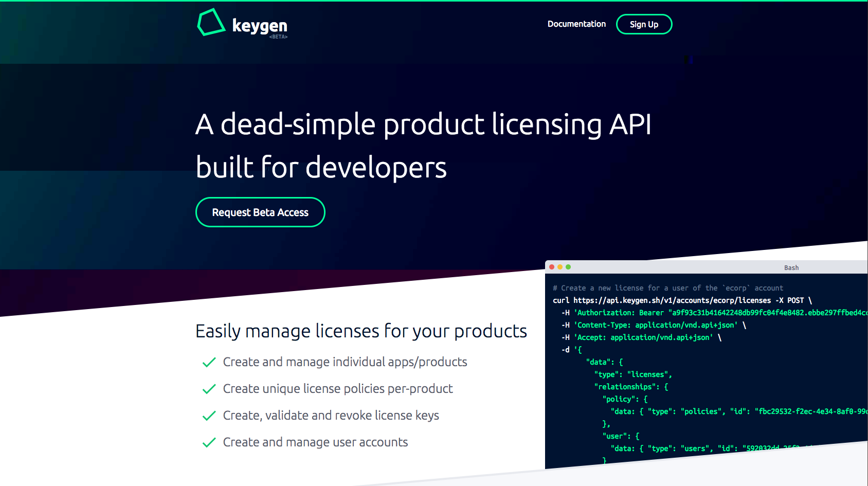
Task: Open the Documentation link
Action: point(576,24)
